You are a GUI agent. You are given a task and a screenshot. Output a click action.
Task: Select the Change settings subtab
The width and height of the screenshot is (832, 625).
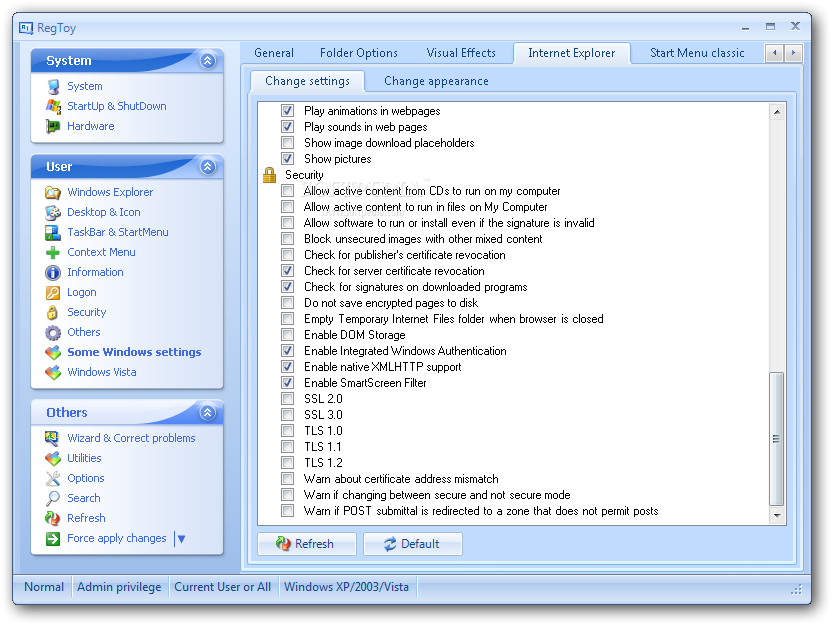pos(307,81)
